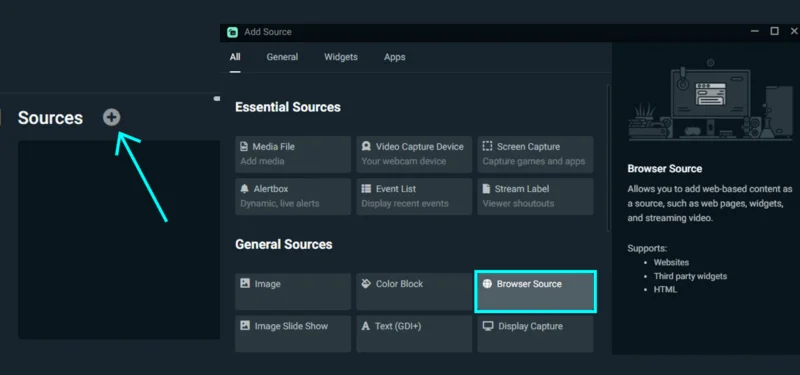Choose the Image Slide Show source

pyautogui.click(x=293, y=334)
